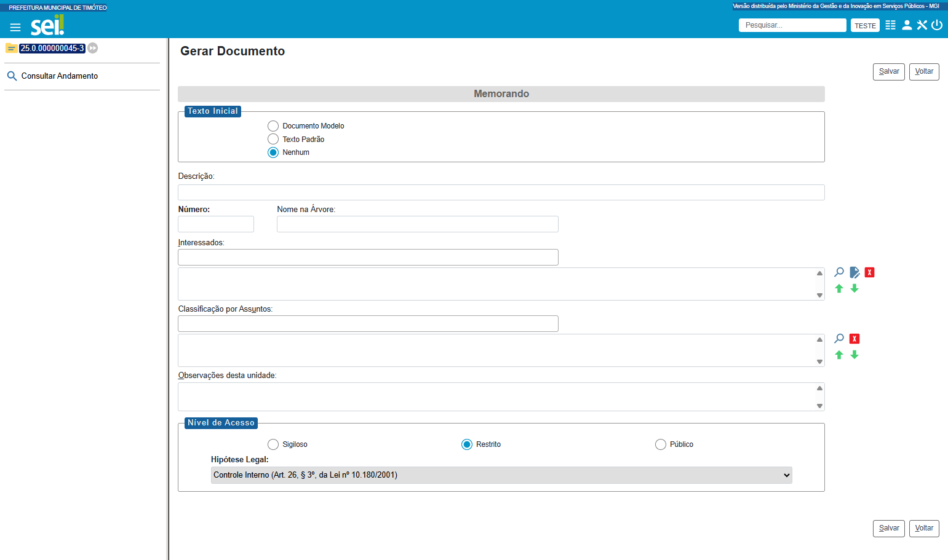
Task: Open the hamburger main menu
Action: click(15, 27)
